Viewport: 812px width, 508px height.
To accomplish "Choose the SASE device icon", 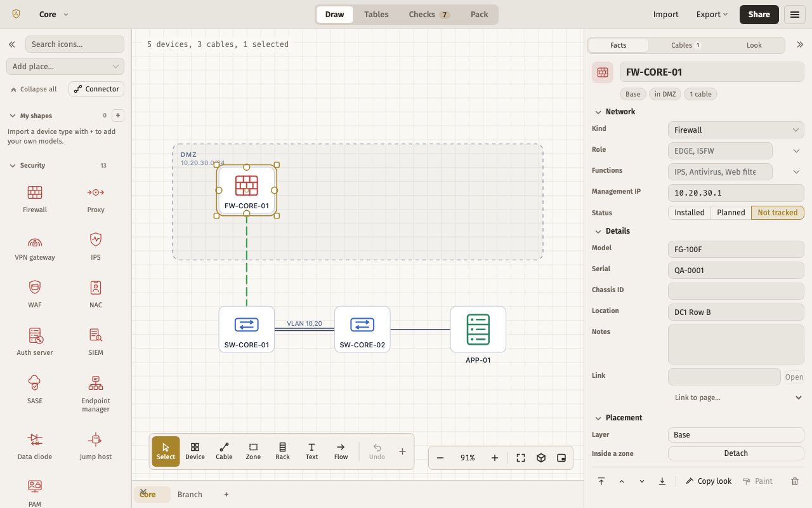I will tap(35, 390).
